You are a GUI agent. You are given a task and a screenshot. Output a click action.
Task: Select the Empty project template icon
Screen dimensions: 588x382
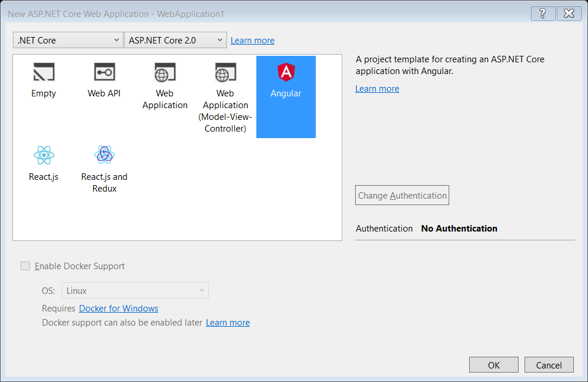[x=44, y=72]
